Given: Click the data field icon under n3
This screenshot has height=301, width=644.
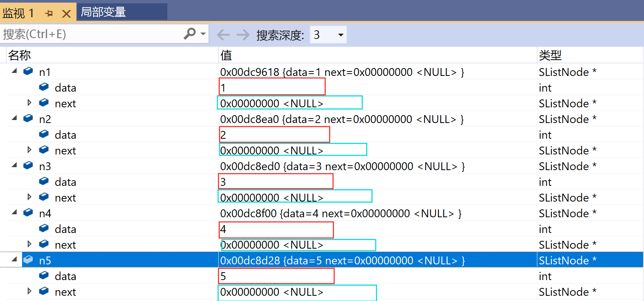Looking at the screenshot, I should tap(44, 181).
